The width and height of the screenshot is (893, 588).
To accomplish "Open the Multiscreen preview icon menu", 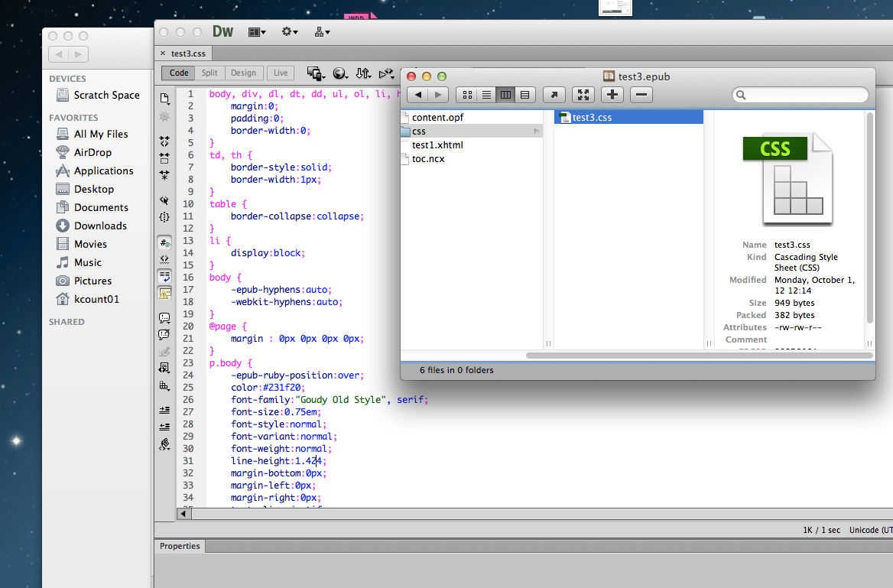I will click(x=315, y=73).
